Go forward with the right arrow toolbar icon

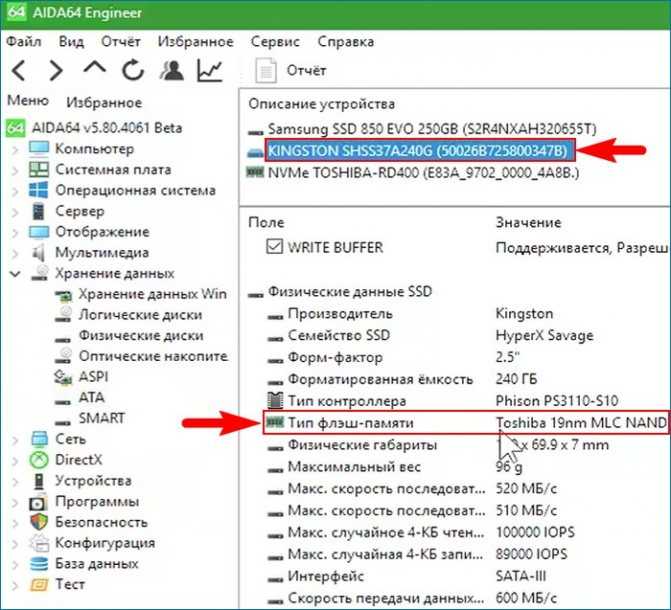pyautogui.click(x=56, y=70)
